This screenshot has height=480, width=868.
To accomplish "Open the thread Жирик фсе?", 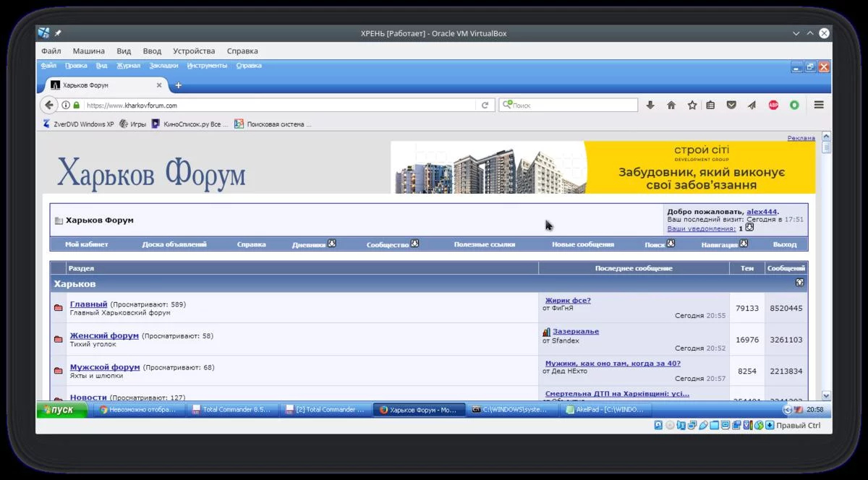I will click(568, 300).
